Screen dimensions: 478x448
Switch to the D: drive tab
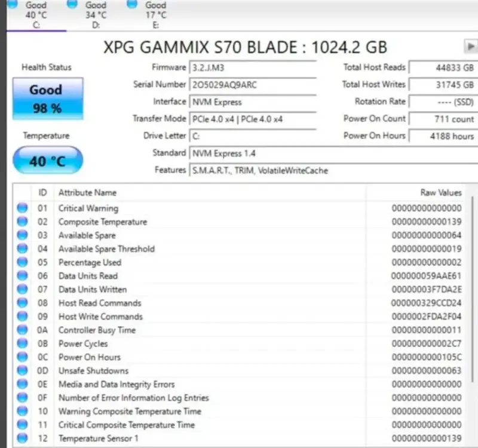(96, 15)
